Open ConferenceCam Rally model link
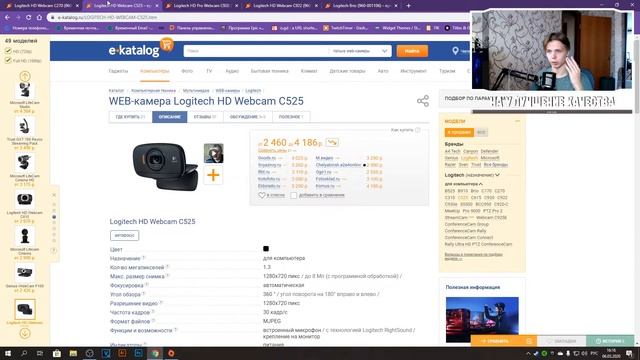 point(465,231)
